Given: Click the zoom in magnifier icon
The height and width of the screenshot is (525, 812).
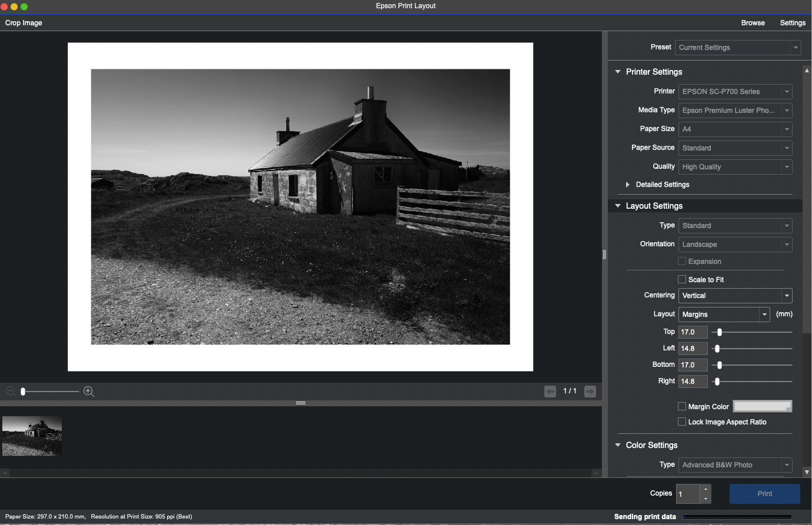Looking at the screenshot, I should [89, 392].
